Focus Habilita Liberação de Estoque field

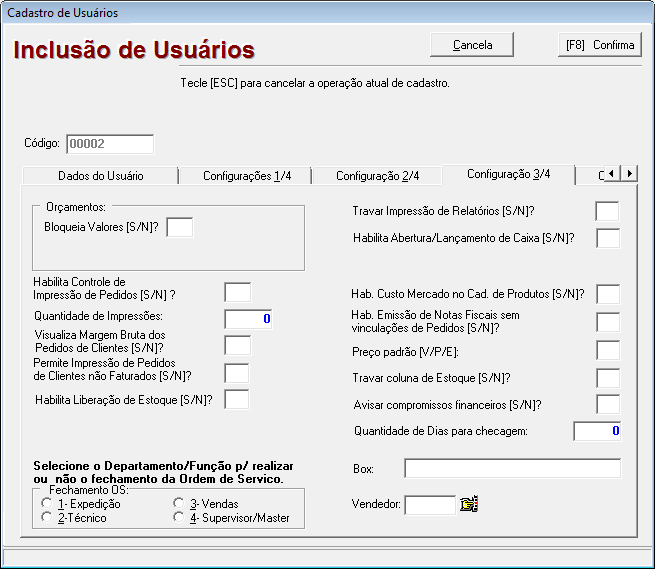pyautogui.click(x=237, y=400)
